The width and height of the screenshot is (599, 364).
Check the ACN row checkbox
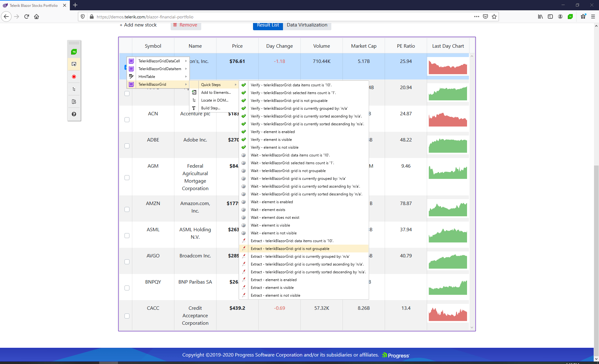tap(127, 120)
